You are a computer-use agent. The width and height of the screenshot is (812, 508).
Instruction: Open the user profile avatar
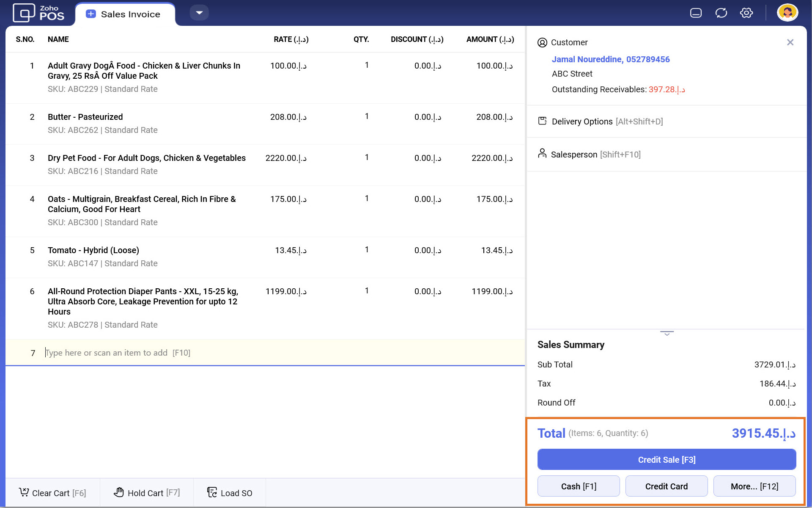tap(787, 13)
